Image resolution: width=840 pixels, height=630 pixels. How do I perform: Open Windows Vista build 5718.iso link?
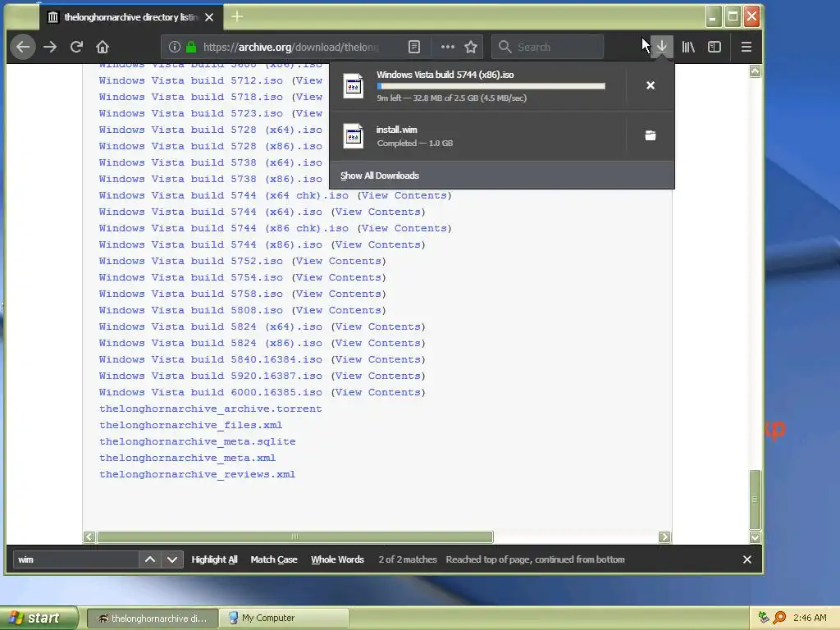[x=190, y=97]
